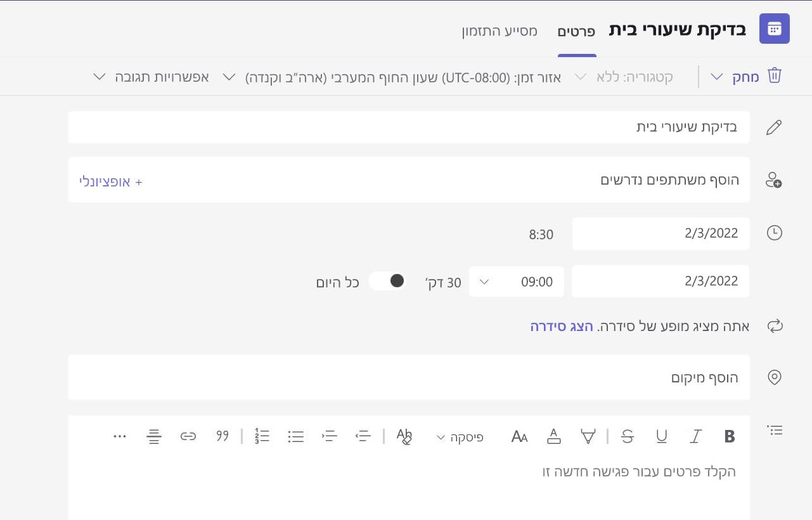The image size is (812, 520).
Task: Decrease indent in the editor toolbar
Action: tap(363, 436)
